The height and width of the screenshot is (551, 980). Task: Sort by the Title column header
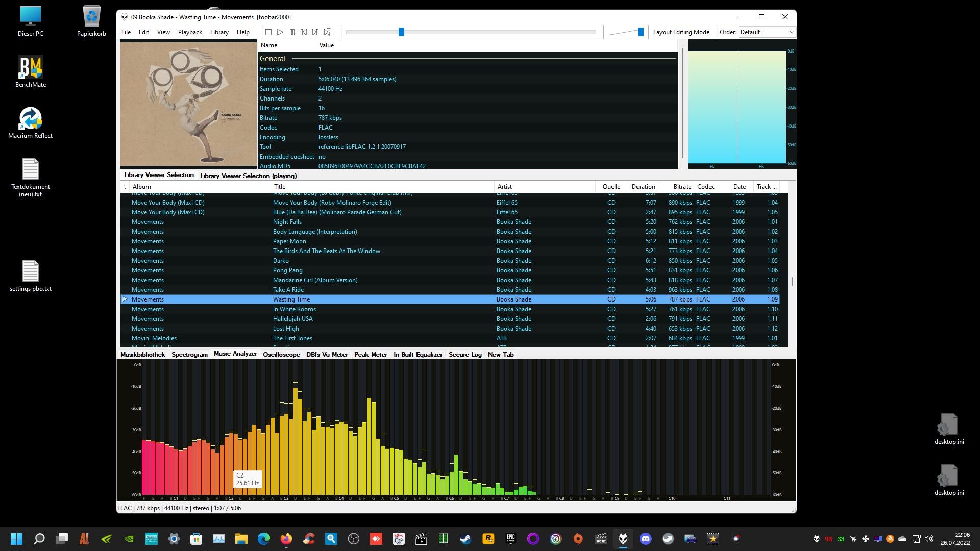(382, 187)
